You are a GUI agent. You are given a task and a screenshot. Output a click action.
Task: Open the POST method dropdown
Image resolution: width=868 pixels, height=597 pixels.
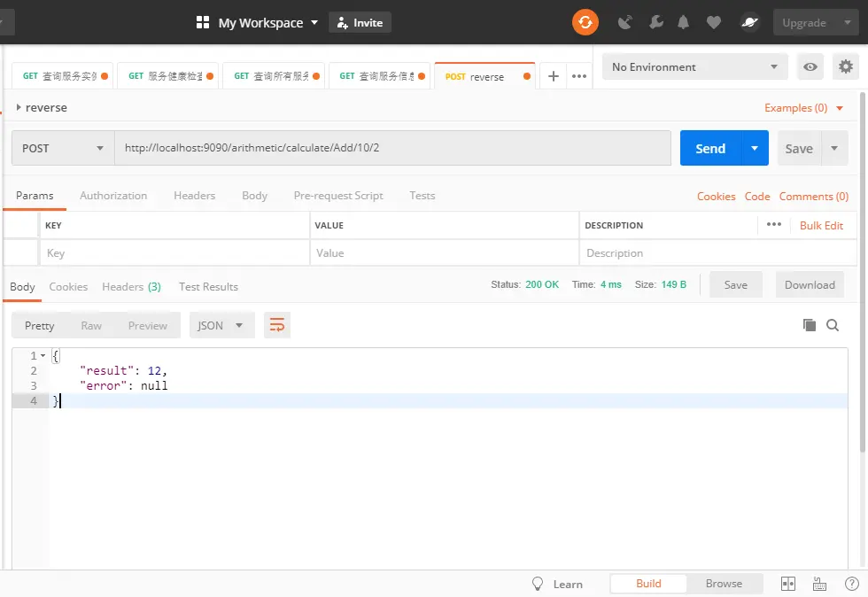(63, 148)
